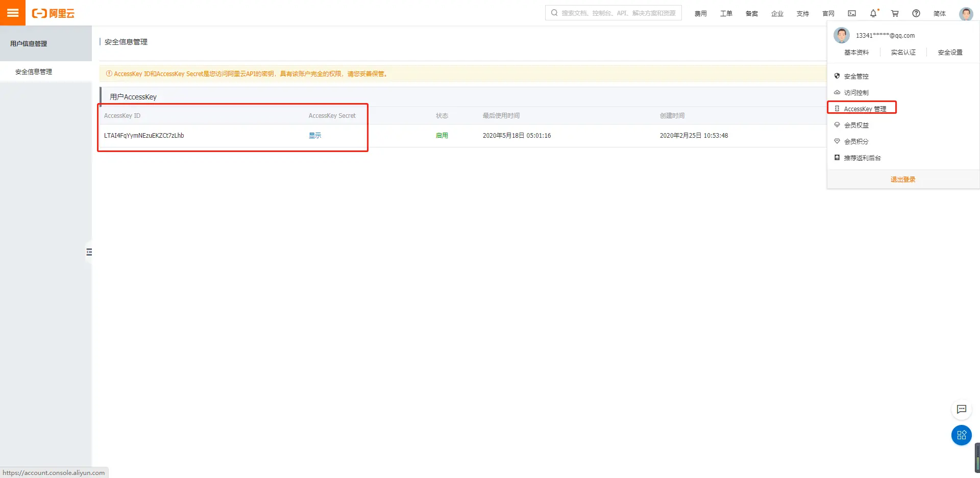
Task: Click 退出登录 to log out
Action: pos(903,180)
